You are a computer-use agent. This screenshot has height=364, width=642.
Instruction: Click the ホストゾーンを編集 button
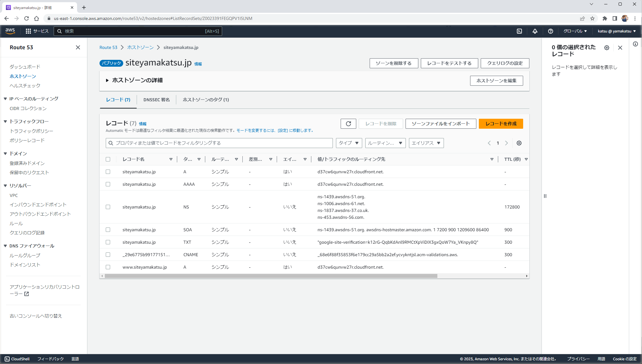[497, 81]
